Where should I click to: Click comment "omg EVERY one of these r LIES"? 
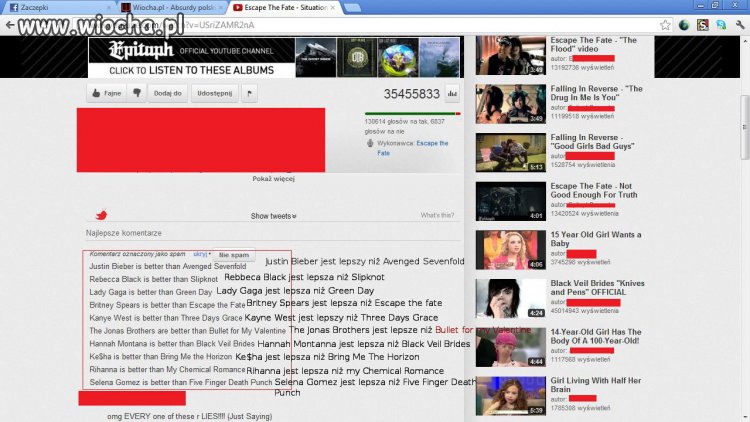189,416
